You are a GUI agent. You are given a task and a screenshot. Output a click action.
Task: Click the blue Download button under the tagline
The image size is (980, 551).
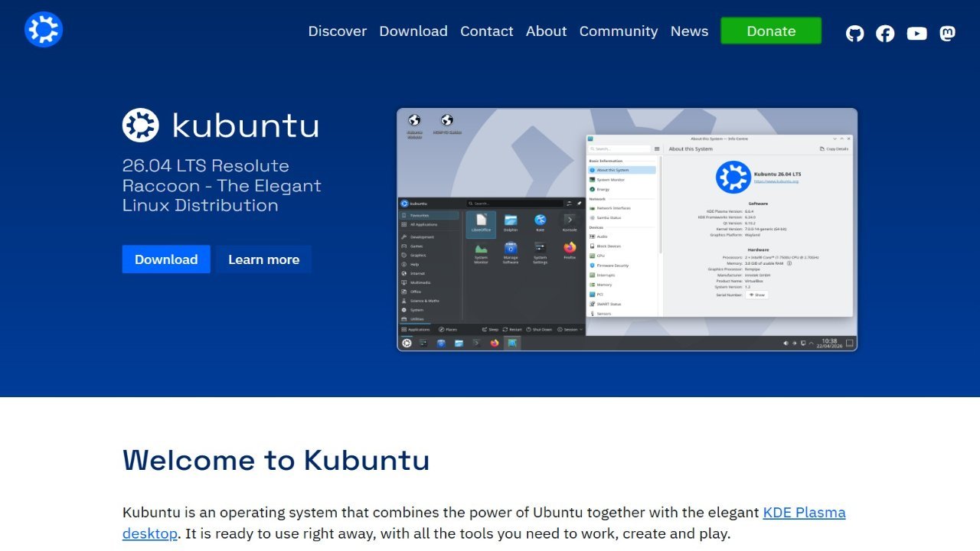pyautogui.click(x=166, y=259)
